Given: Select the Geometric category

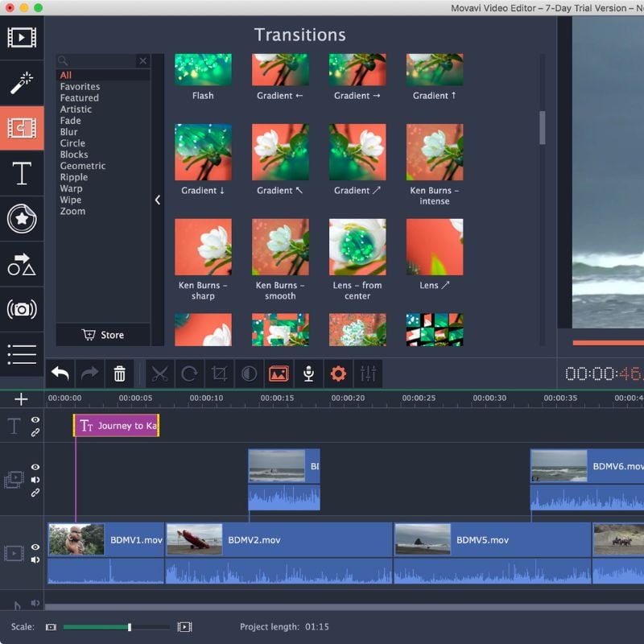Looking at the screenshot, I should point(83,166).
